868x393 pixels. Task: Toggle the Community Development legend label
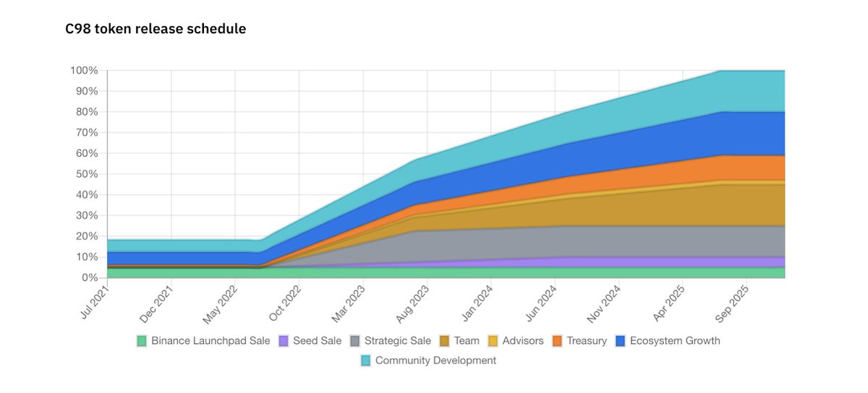(435, 360)
